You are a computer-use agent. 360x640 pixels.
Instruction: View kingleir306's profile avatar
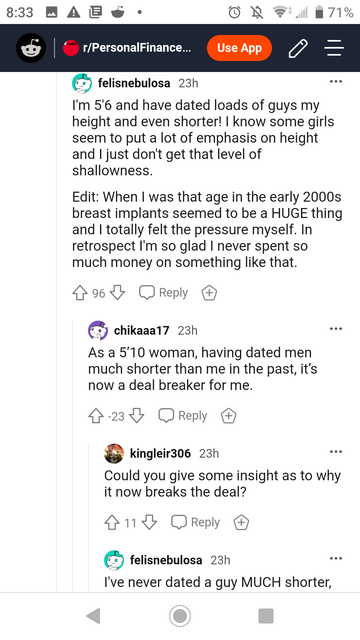pos(114,453)
